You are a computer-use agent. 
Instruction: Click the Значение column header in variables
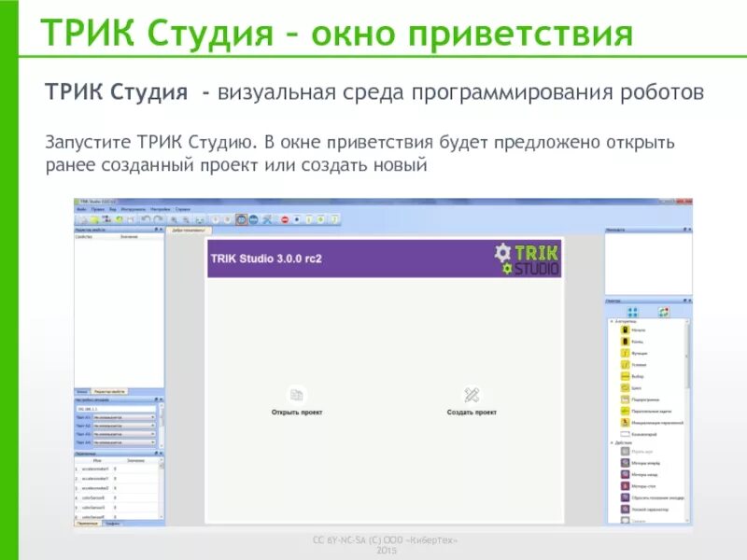pyautogui.click(x=135, y=460)
